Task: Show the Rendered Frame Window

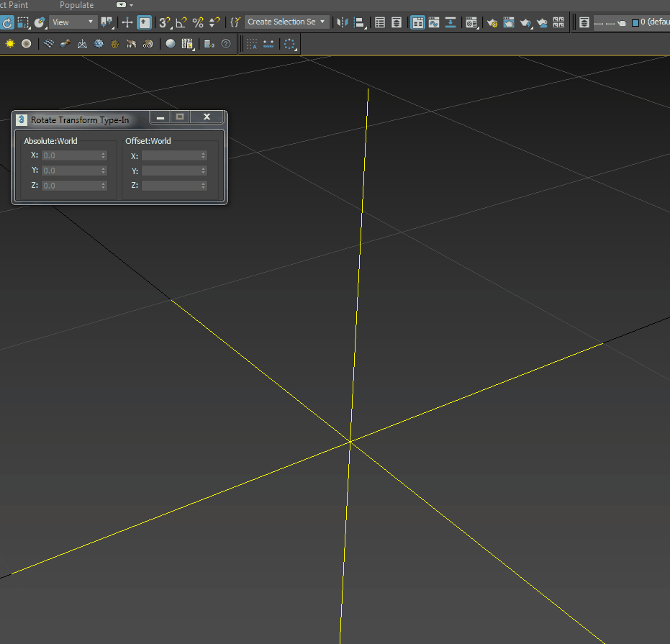Action: point(509,22)
